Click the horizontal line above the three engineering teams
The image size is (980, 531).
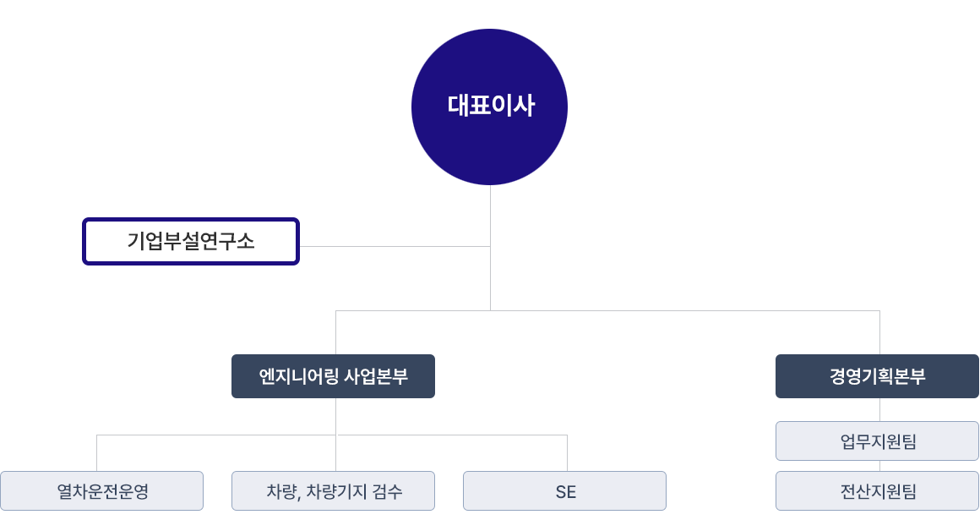click(211, 435)
